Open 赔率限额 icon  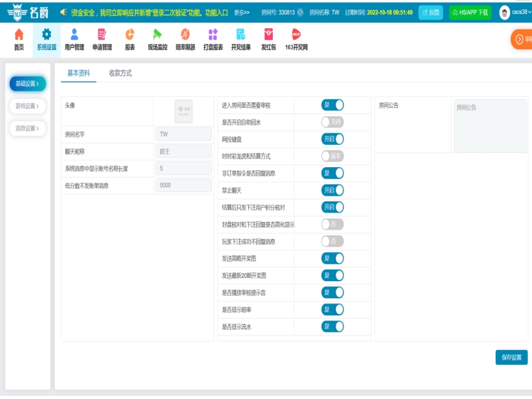pos(185,34)
